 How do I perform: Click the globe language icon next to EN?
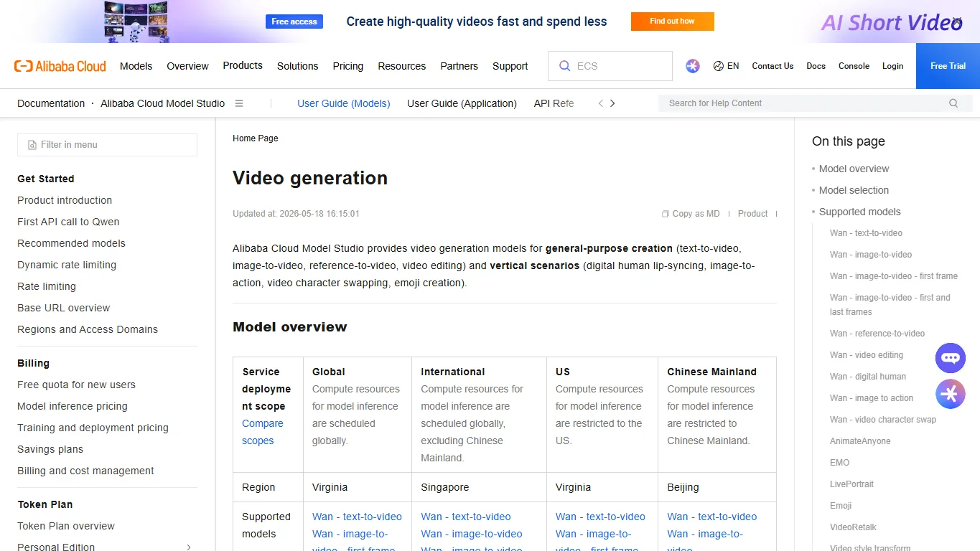coord(718,66)
